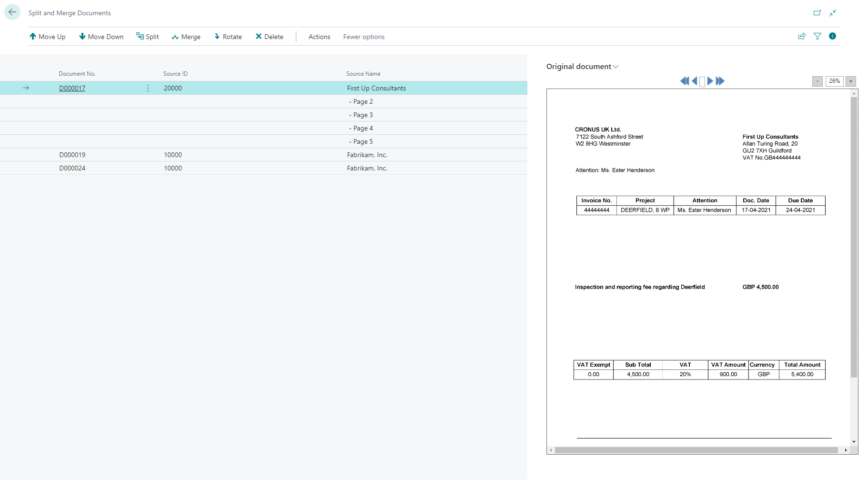The image size is (868, 488).
Task: Zoom out preview with minus button
Action: tap(818, 81)
